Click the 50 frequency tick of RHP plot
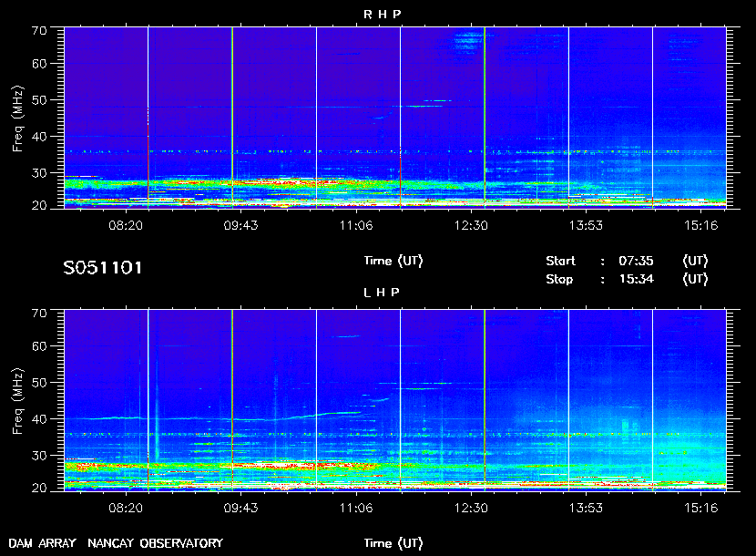 pos(39,100)
